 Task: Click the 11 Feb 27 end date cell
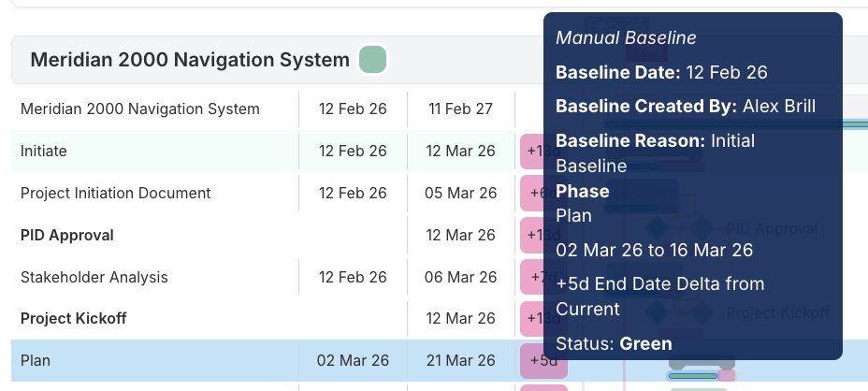click(x=460, y=109)
